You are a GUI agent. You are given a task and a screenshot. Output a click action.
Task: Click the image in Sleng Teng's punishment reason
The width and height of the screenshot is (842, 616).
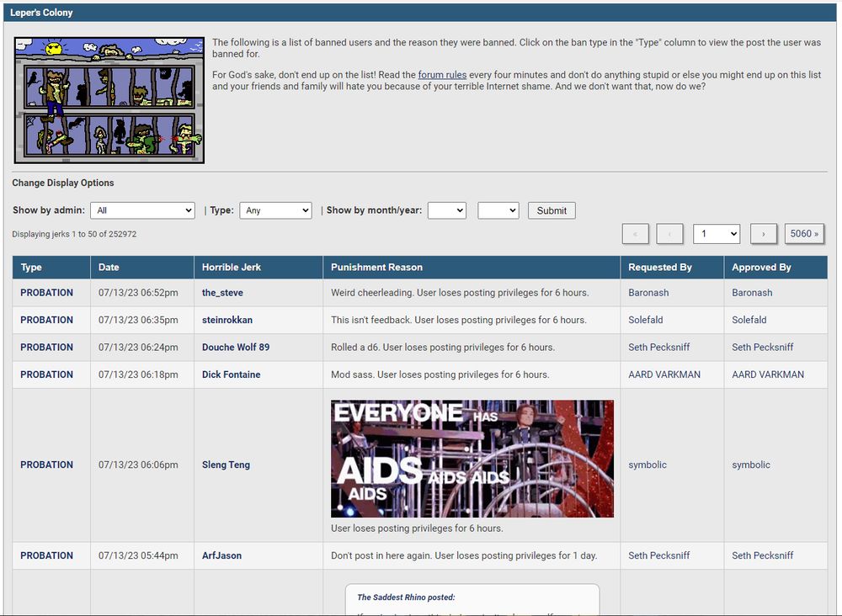click(x=472, y=458)
